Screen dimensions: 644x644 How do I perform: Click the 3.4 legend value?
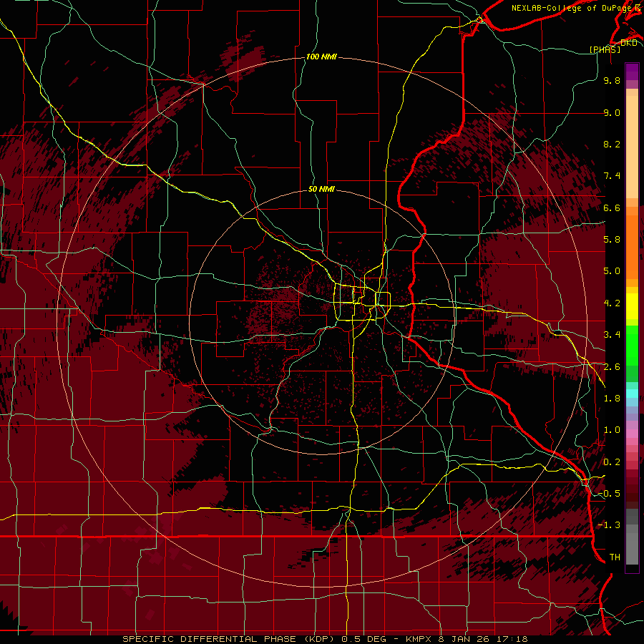612,335
